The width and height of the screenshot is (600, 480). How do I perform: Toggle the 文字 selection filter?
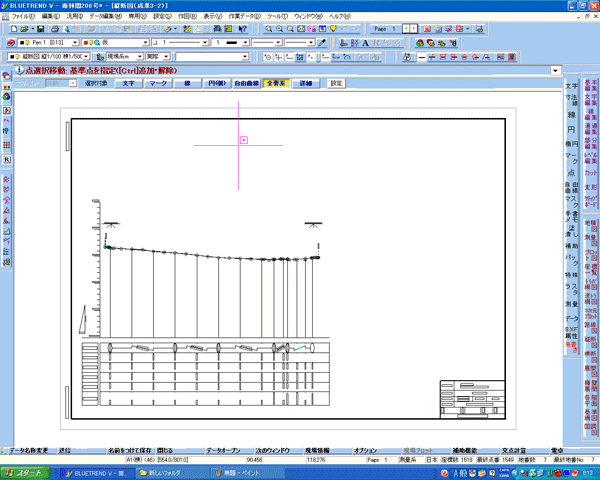point(129,83)
